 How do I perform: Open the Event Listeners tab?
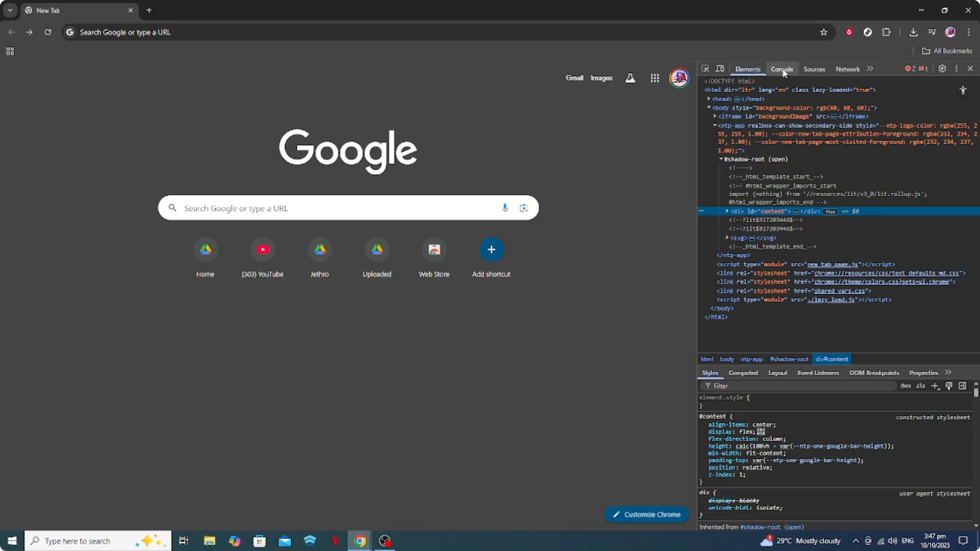[818, 373]
